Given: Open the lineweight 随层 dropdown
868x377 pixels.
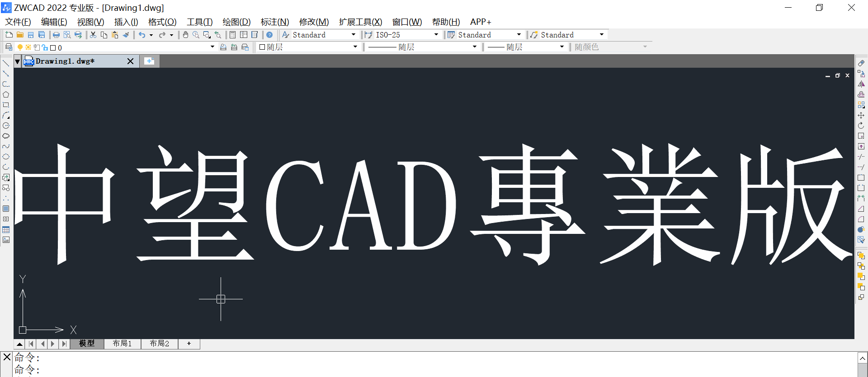Looking at the screenshot, I should (x=562, y=47).
